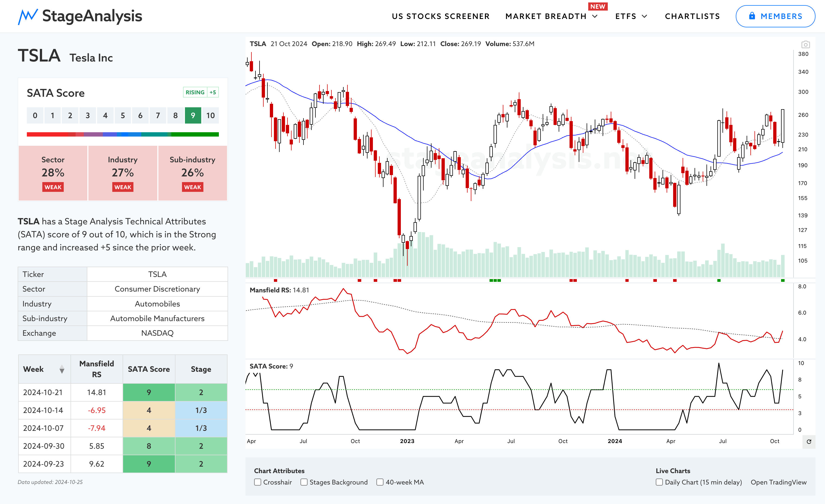Click the StageAnalysis logo icon

tap(27, 16)
